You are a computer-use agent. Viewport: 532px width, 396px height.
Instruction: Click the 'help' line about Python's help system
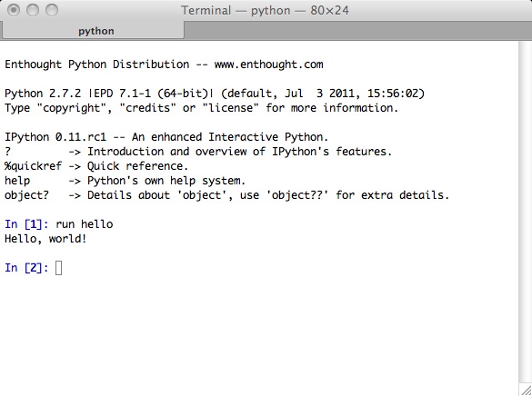point(125,181)
